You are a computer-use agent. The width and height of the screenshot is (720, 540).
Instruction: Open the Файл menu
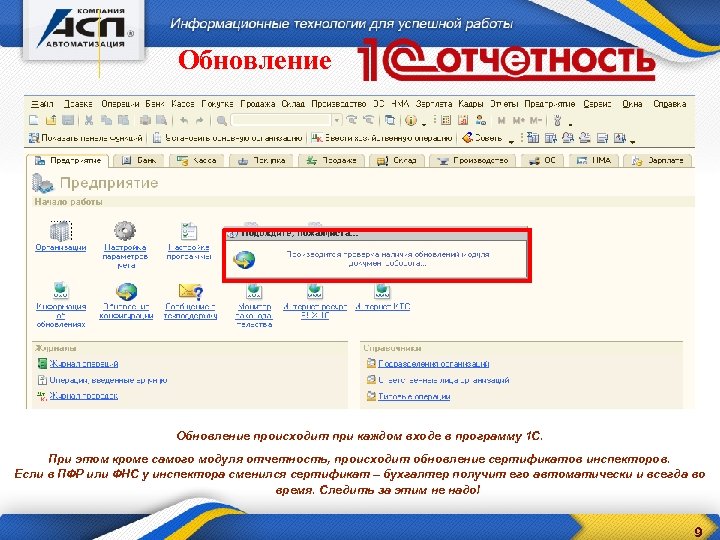(x=42, y=104)
